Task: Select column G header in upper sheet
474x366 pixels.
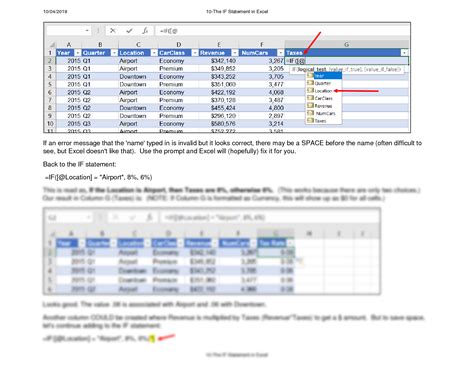Action: click(347, 45)
